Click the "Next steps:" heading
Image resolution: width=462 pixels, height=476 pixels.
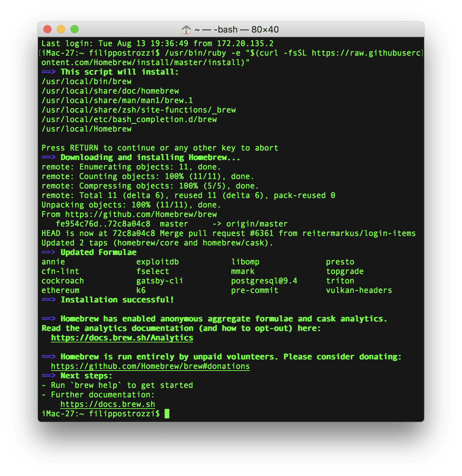click(86, 376)
